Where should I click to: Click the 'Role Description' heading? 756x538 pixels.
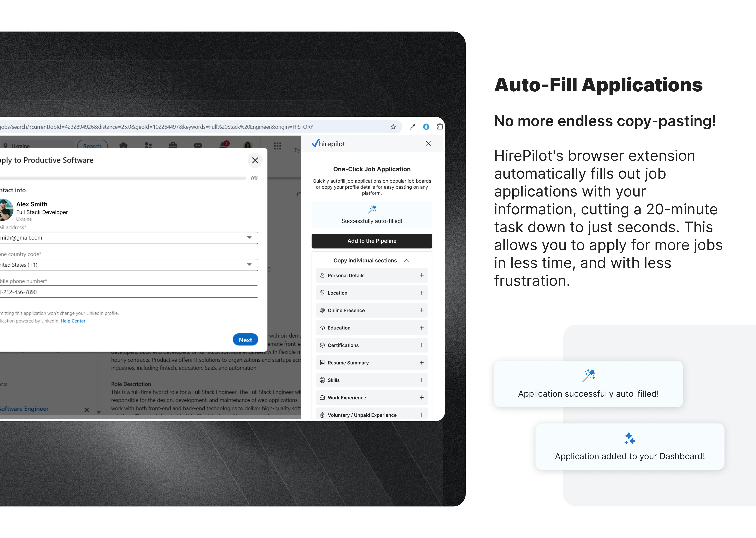tap(131, 384)
